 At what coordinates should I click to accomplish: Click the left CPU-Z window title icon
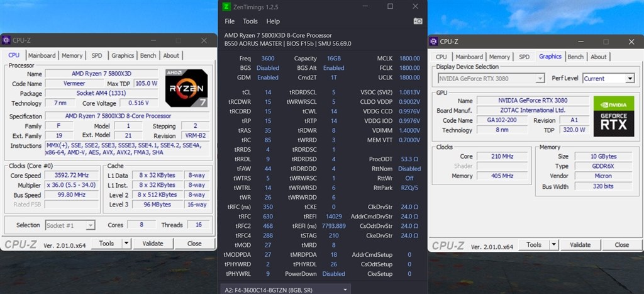[6, 40]
